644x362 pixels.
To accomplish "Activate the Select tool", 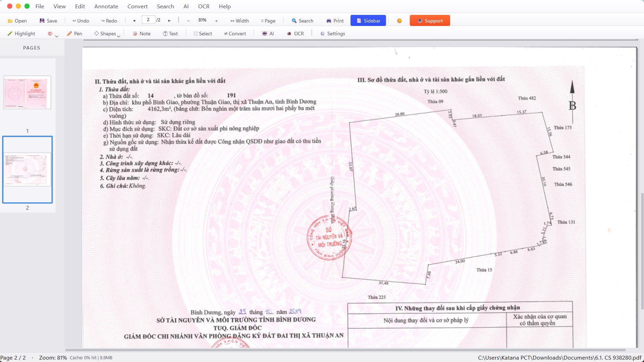I will click(x=203, y=34).
